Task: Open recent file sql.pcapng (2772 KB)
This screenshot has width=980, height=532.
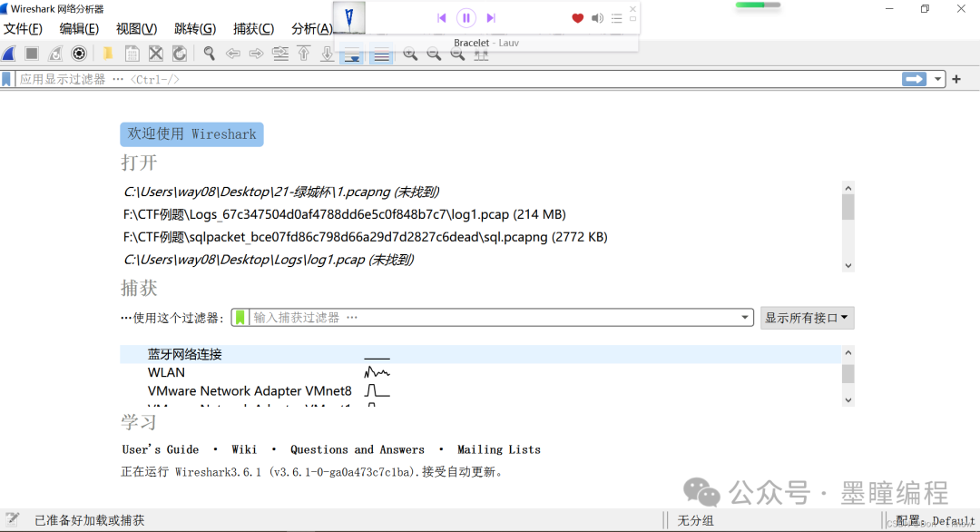Action: click(365, 237)
